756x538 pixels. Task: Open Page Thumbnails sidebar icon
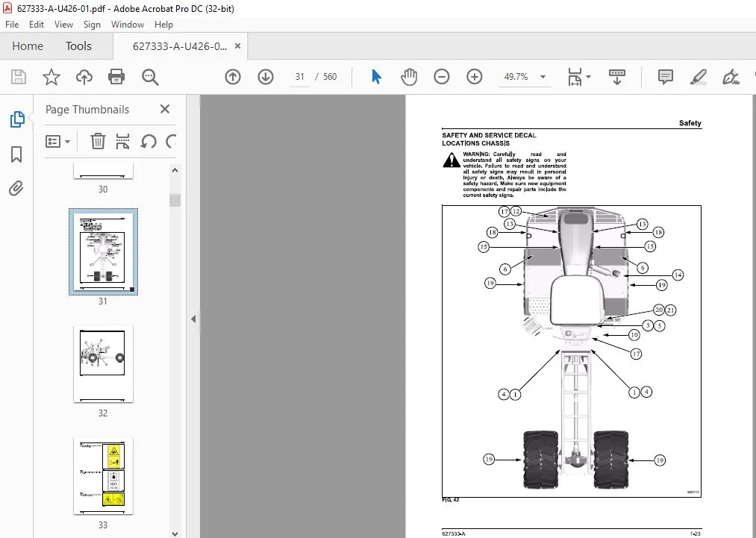[17, 119]
